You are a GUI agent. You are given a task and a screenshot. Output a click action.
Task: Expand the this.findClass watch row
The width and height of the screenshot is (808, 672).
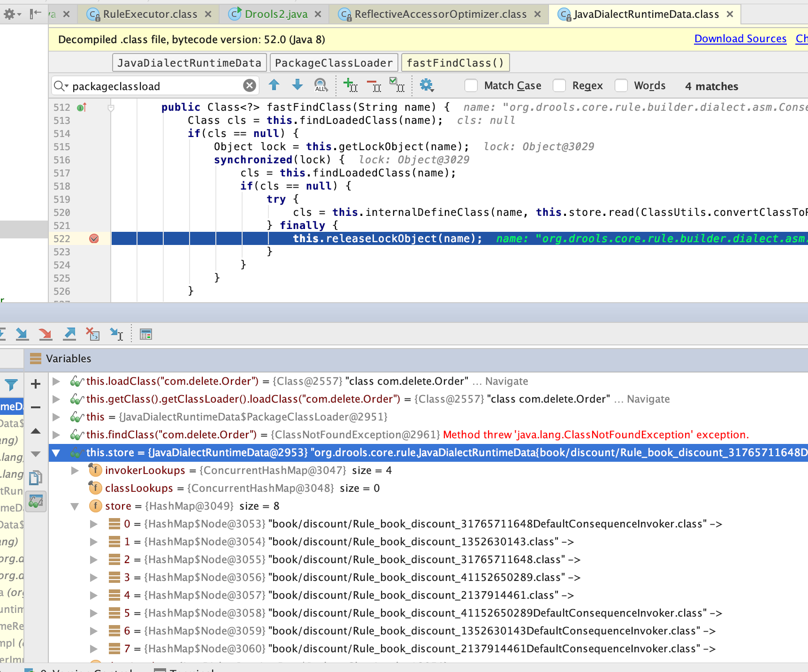coord(56,435)
